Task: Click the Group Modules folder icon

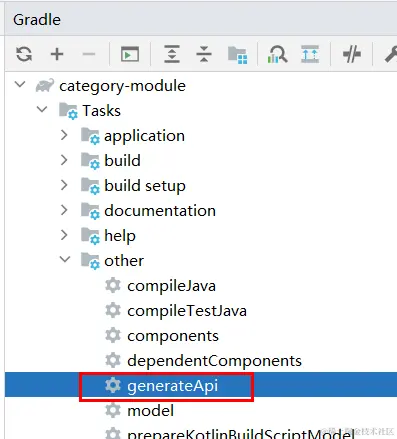Action: (238, 55)
